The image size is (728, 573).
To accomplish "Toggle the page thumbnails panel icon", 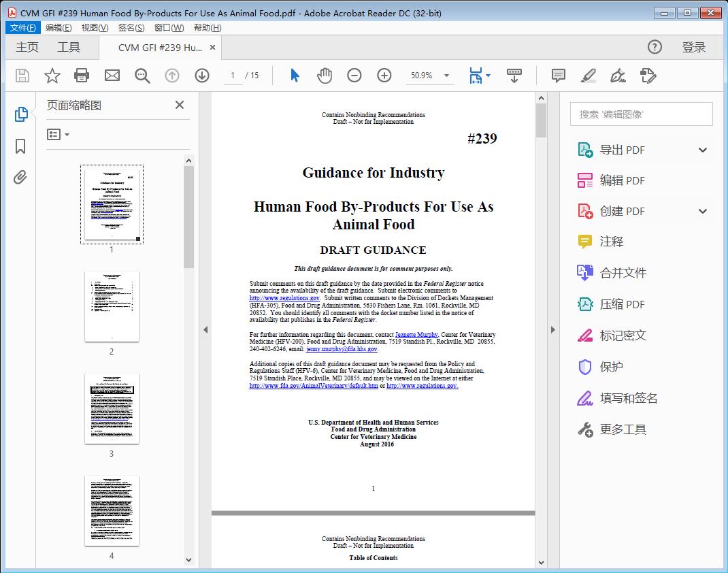I will click(x=20, y=114).
